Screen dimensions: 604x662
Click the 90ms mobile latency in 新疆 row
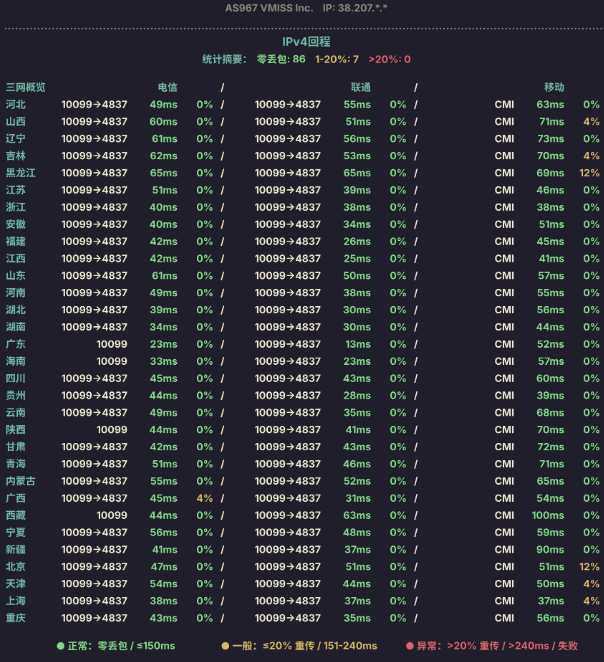pos(550,549)
